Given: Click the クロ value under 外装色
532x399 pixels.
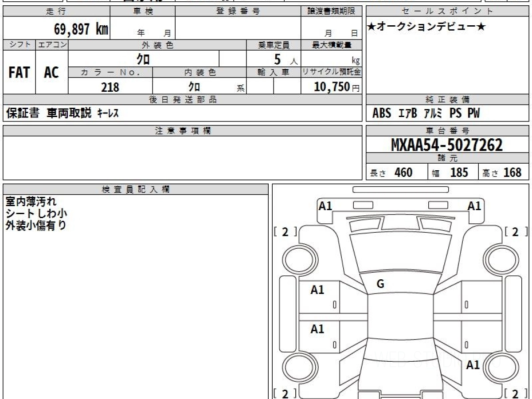Looking at the screenshot, I should pyautogui.click(x=143, y=59).
